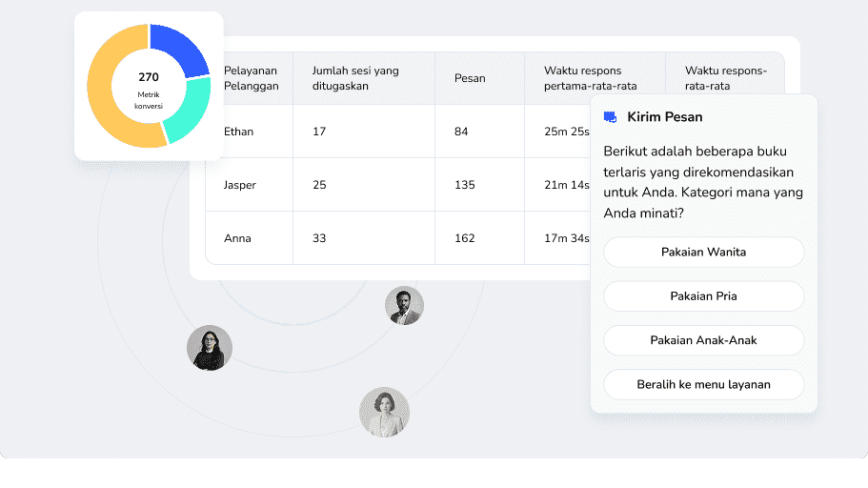The image size is (868, 488).
Task: Choose the Pakaian Pria button
Action: click(703, 296)
